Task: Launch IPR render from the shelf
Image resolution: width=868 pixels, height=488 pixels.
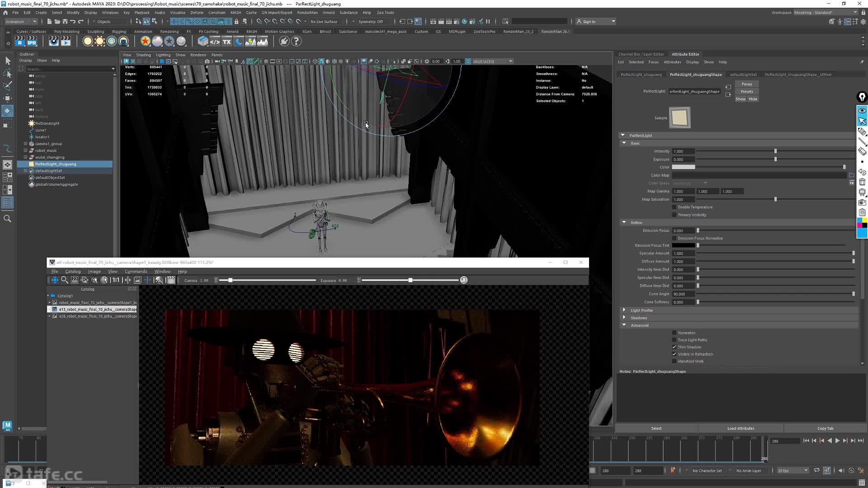Action: 32,42
